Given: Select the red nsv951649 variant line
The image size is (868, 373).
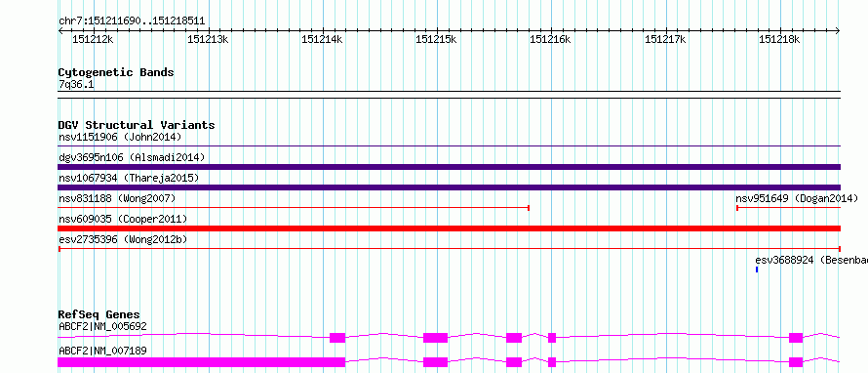Looking at the screenshot, I should (788, 208).
